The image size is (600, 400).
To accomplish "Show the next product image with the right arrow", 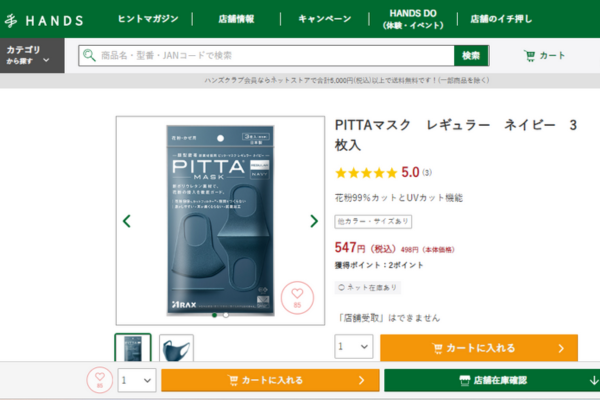I will pos(314,221).
